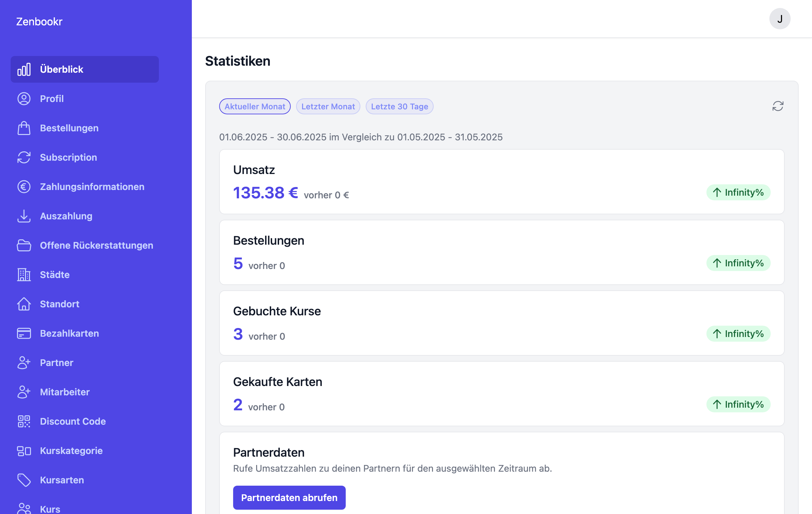Click the Offene Rückerstattungen folder icon
This screenshot has width=812, height=514.
tap(24, 245)
